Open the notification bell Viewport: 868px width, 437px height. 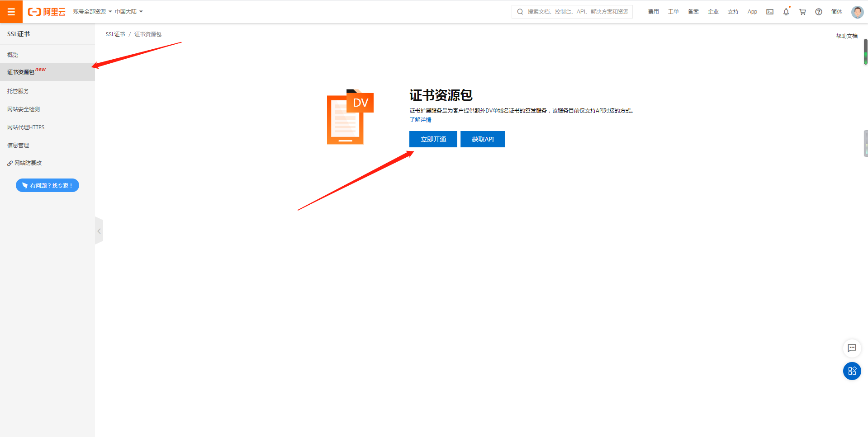pos(786,12)
